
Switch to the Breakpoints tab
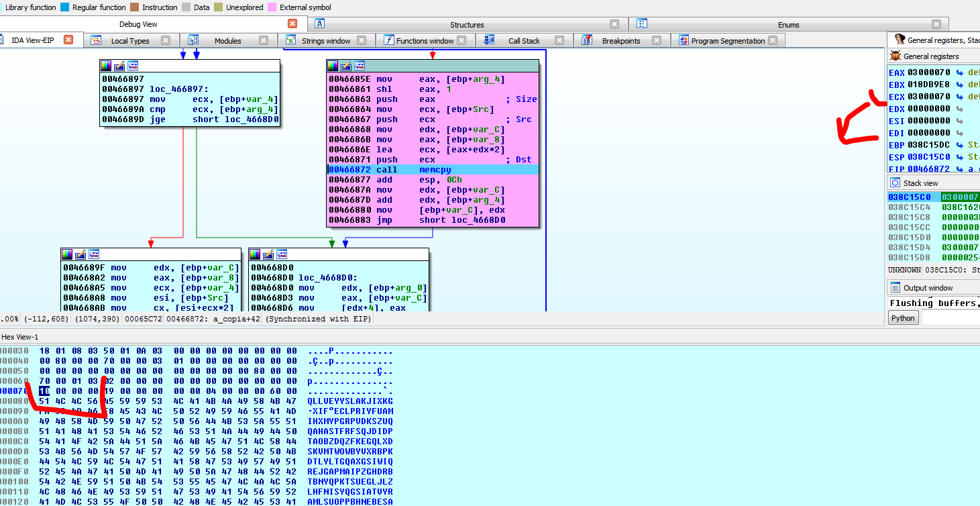pos(620,41)
